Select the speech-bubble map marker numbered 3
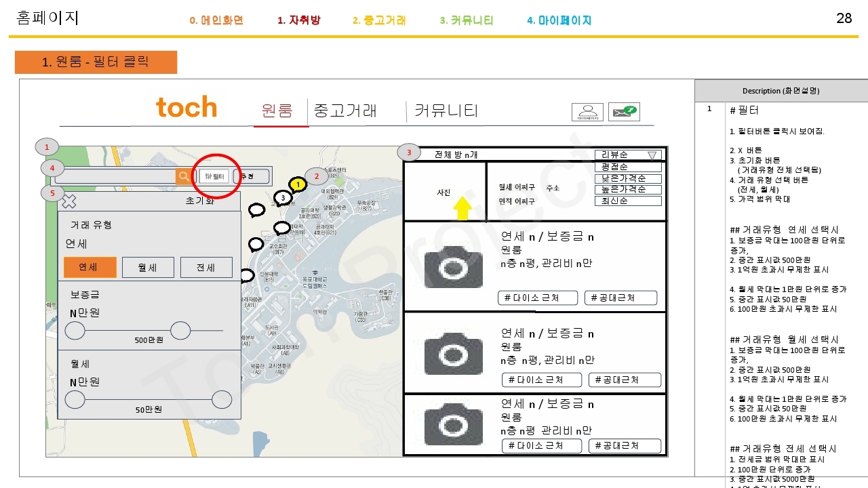The height and width of the screenshot is (488, 868). click(283, 198)
